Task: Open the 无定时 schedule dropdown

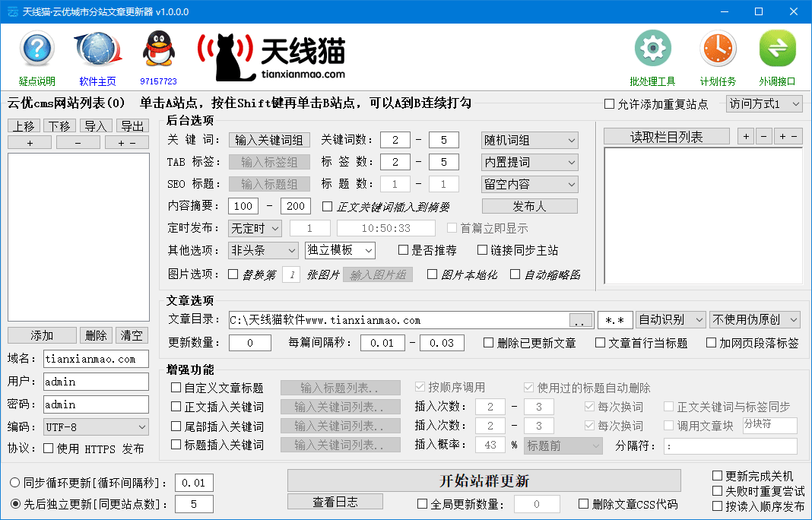Action: point(255,228)
